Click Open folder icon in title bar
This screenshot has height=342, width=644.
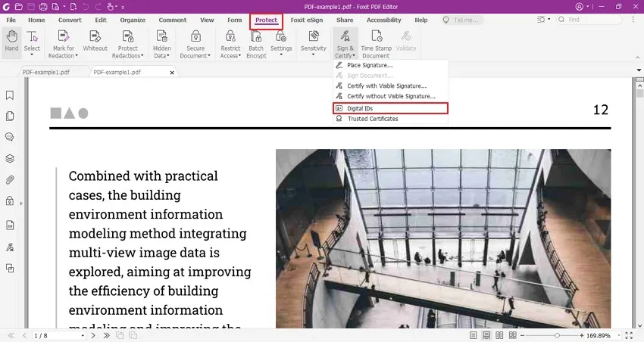pos(18,7)
